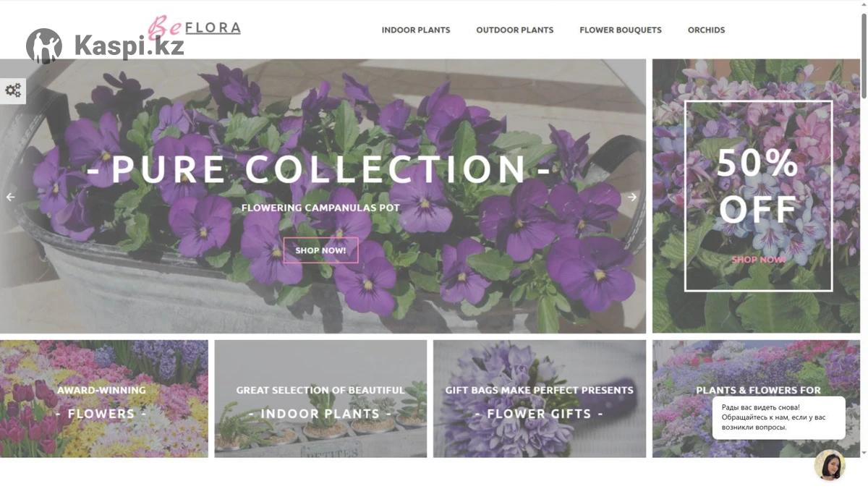Click the chat greeting message bubble
This screenshot has width=868, height=489.
[x=779, y=417]
